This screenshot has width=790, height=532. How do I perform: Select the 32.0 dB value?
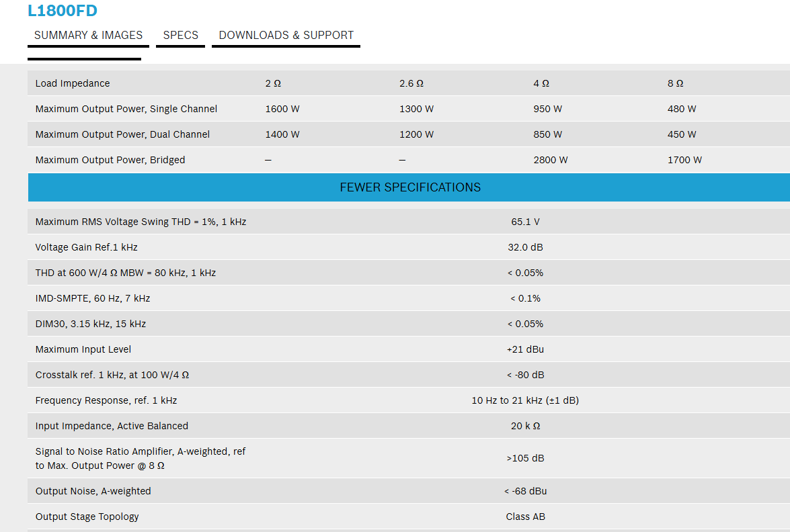(525, 247)
